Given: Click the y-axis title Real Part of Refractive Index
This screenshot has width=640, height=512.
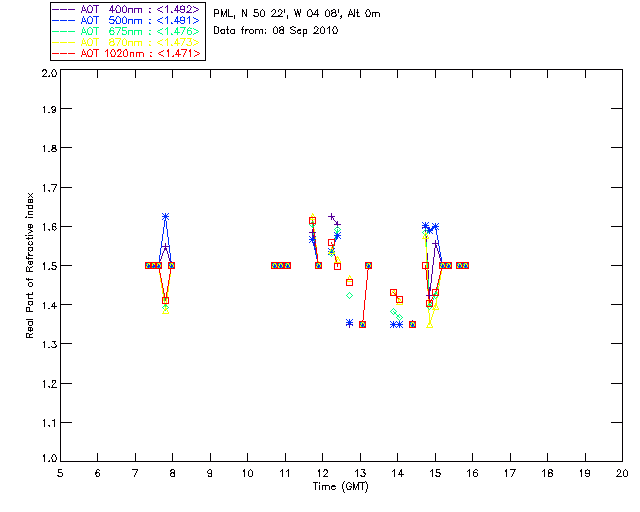Looking at the screenshot, I should (29, 265).
